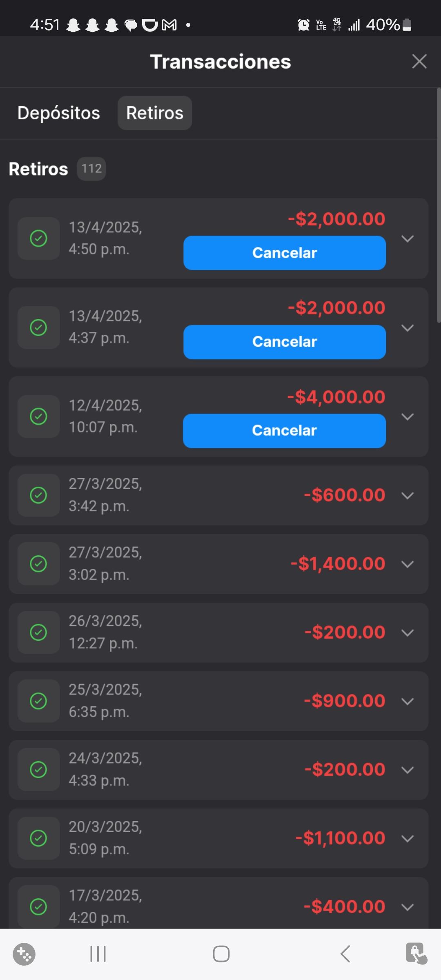Cancel the 4:50 p.m. $2,000 withdrawal
The width and height of the screenshot is (441, 980).
[x=285, y=253]
